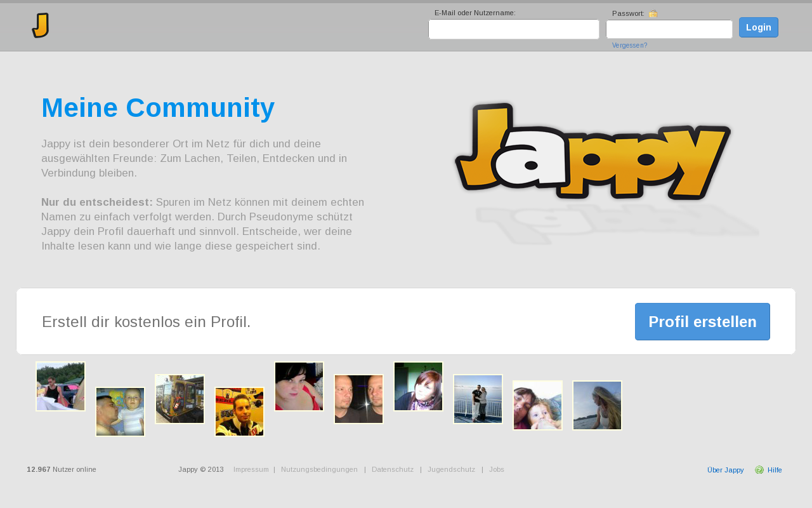Open the Jobs link
The height and width of the screenshot is (508, 812).
(497, 470)
